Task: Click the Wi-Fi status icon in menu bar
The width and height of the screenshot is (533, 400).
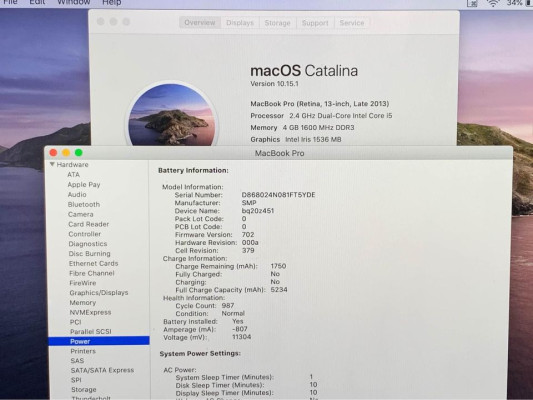Action: click(493, 3)
